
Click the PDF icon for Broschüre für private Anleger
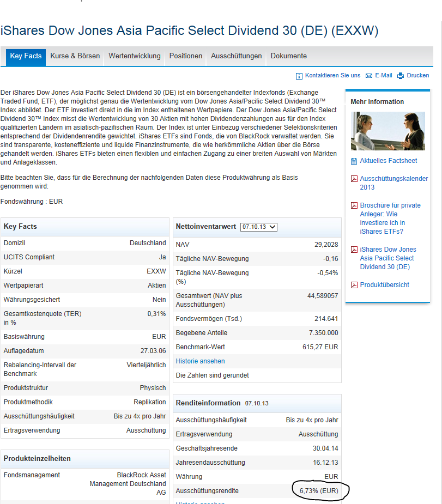pos(354,205)
